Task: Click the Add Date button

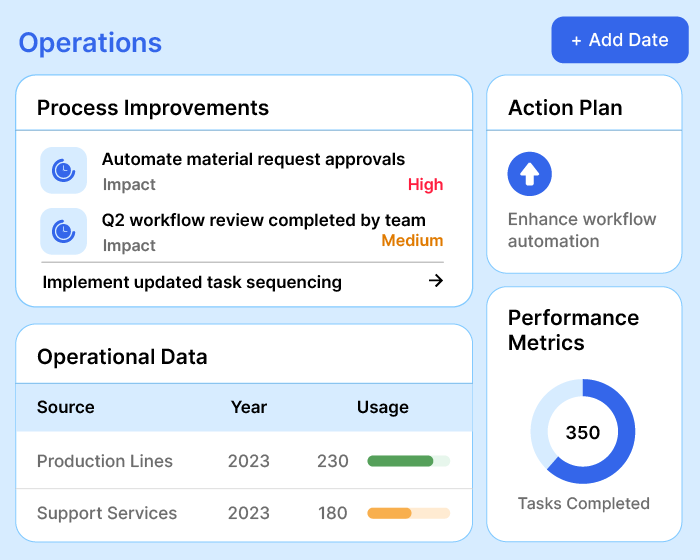Action: click(620, 40)
